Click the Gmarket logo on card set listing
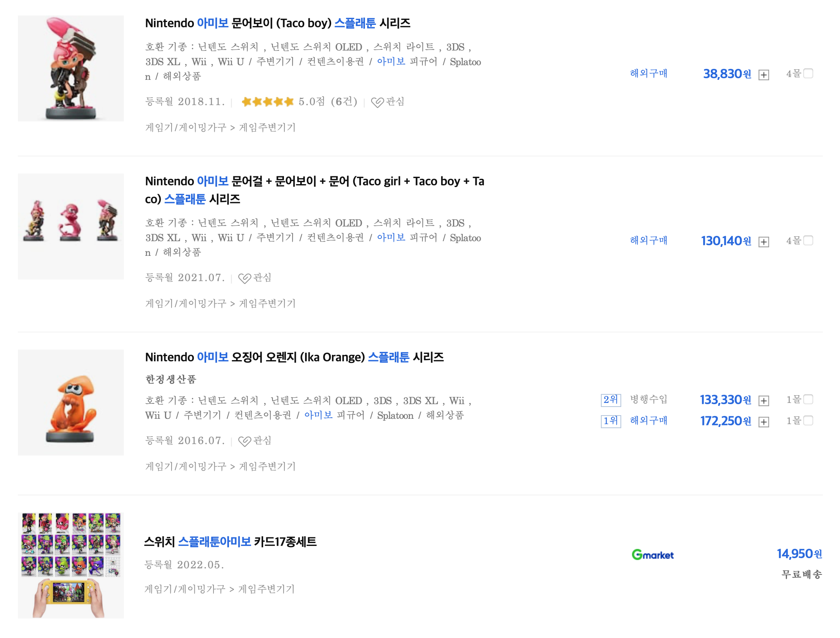The width and height of the screenshot is (840, 638). [652, 555]
